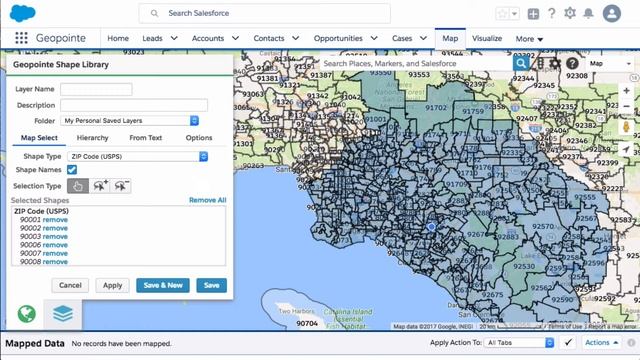Open the Accounts tab
The width and height of the screenshot is (640, 360).
coord(208,38)
